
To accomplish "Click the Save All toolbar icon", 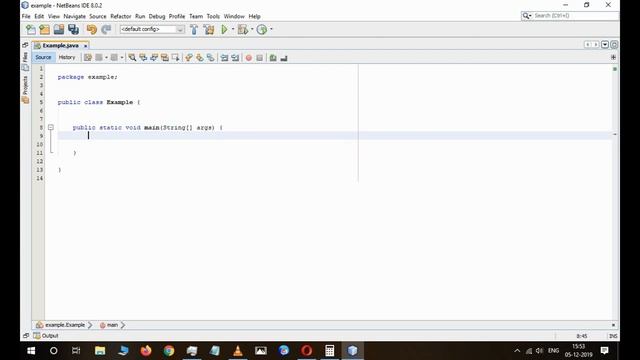I will point(73,29).
